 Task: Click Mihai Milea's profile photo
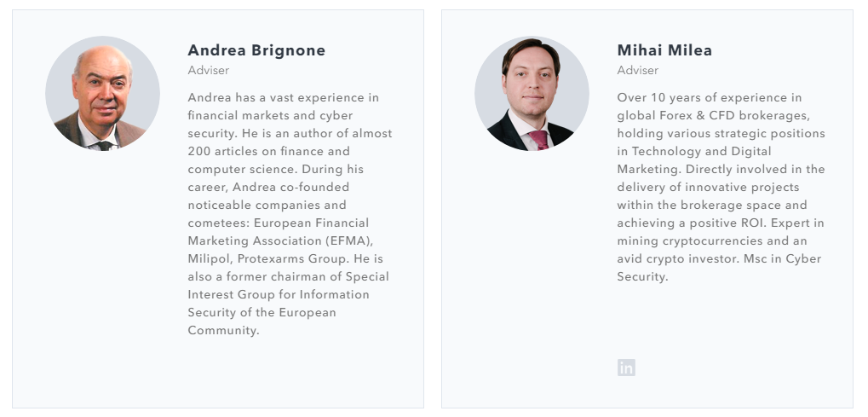point(532,94)
